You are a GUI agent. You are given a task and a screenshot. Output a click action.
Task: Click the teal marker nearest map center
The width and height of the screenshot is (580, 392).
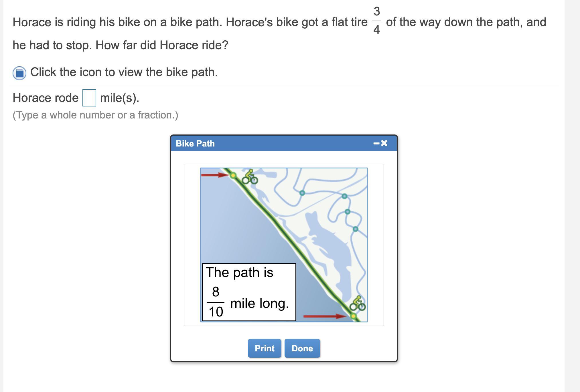click(x=302, y=193)
